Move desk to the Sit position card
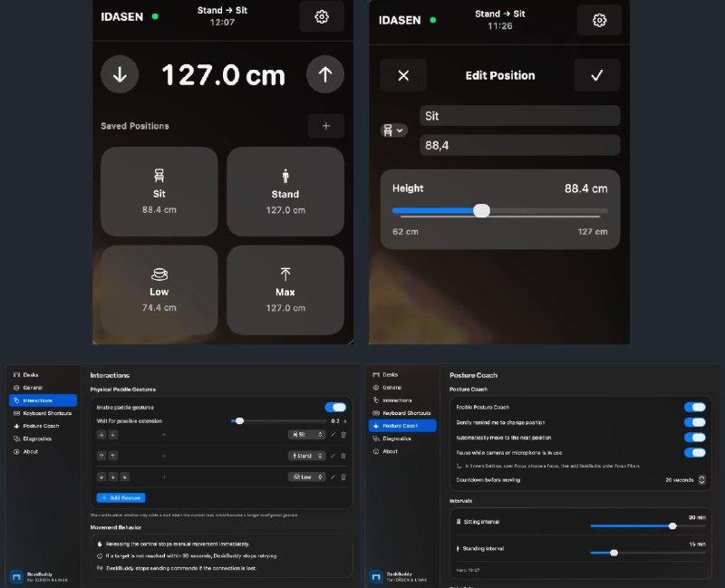The width and height of the screenshot is (725, 588). click(159, 191)
